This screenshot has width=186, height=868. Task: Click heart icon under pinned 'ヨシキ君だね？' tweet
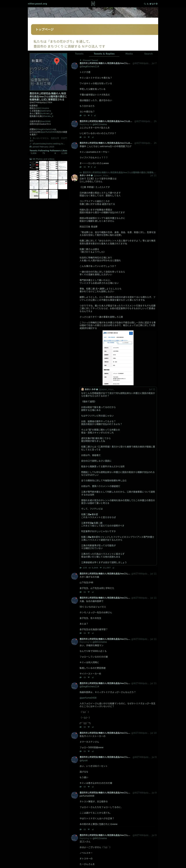[89, 116]
